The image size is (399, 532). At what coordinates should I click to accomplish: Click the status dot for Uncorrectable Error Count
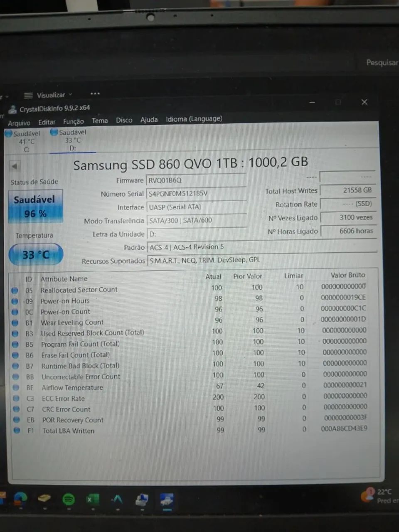click(16, 377)
